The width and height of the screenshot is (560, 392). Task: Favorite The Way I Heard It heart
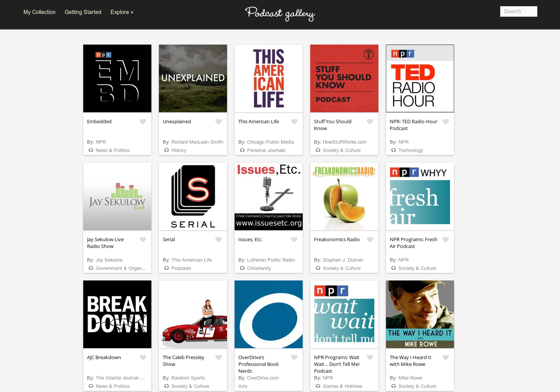click(446, 358)
